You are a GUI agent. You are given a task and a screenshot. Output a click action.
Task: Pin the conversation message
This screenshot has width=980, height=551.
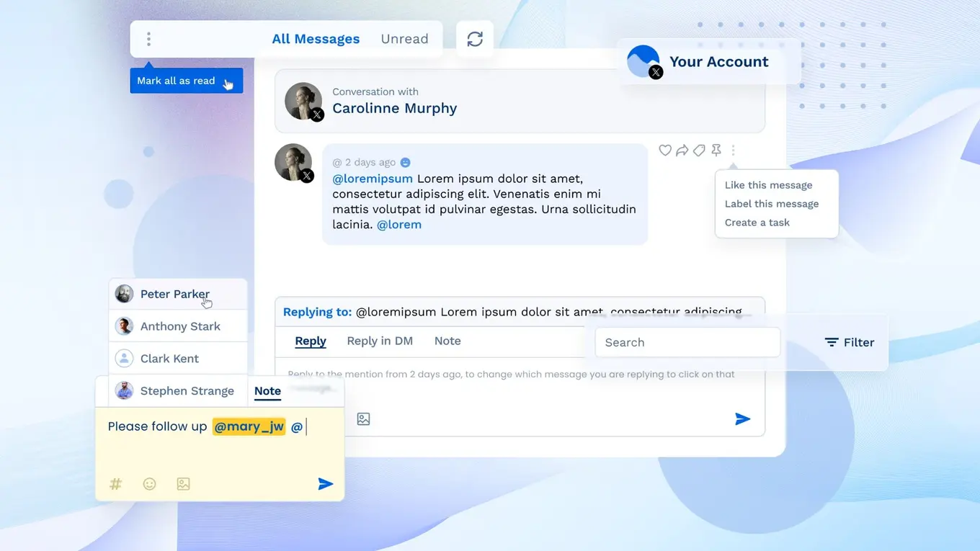[716, 150]
